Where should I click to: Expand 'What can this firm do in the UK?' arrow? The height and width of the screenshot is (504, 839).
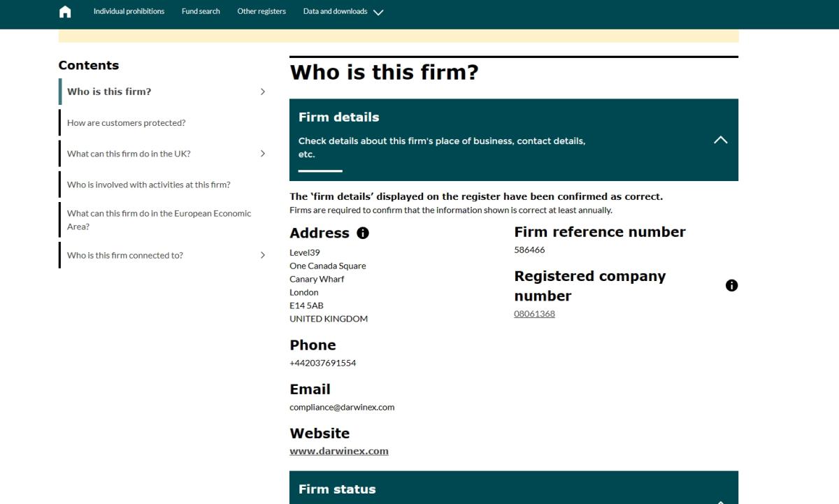tap(263, 154)
